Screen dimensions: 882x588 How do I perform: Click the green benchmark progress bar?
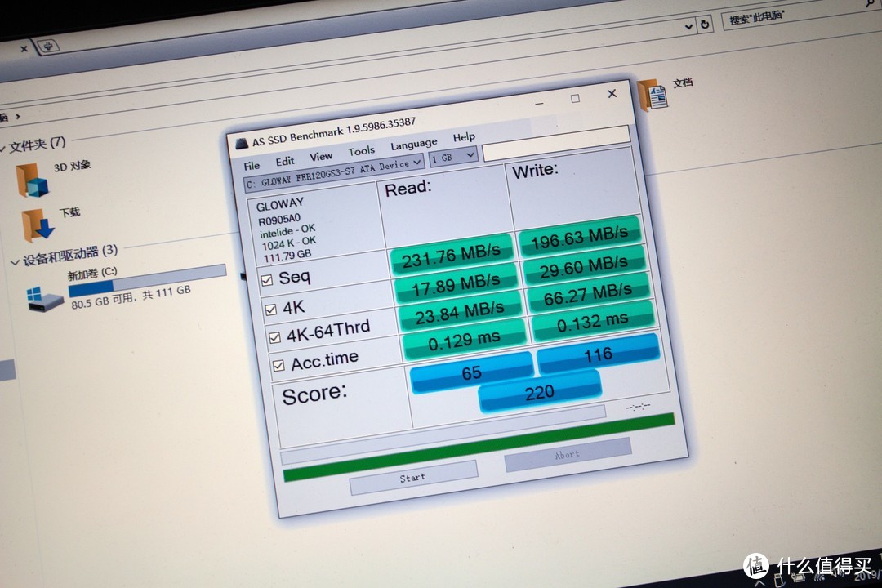(479, 448)
